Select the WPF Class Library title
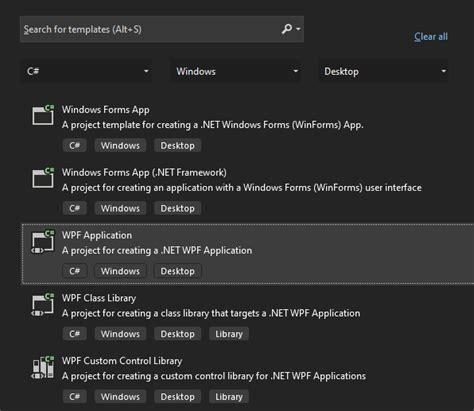Screen dimensions: 474x411 (99, 298)
